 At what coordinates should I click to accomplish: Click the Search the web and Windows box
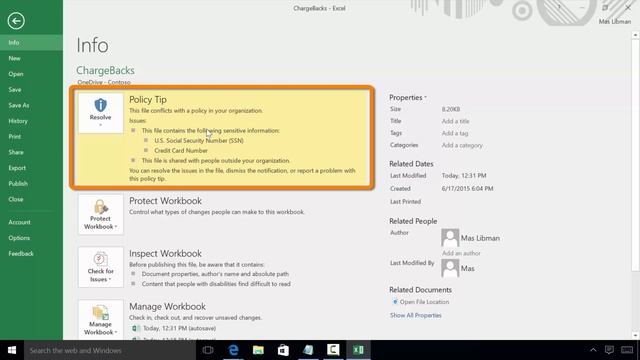(x=109, y=350)
